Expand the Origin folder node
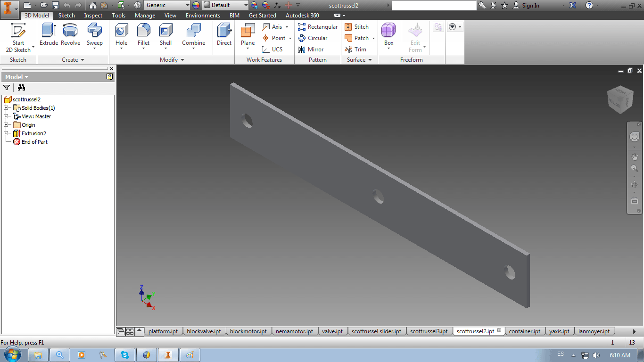 6,125
